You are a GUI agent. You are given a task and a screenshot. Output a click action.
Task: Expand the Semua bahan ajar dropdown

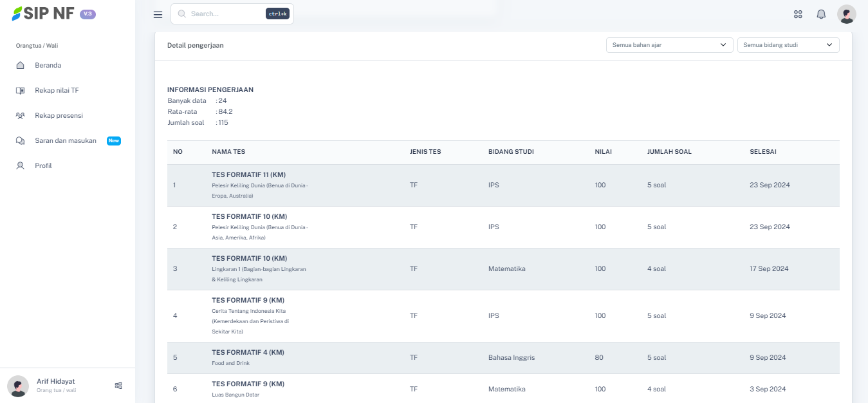click(x=669, y=45)
